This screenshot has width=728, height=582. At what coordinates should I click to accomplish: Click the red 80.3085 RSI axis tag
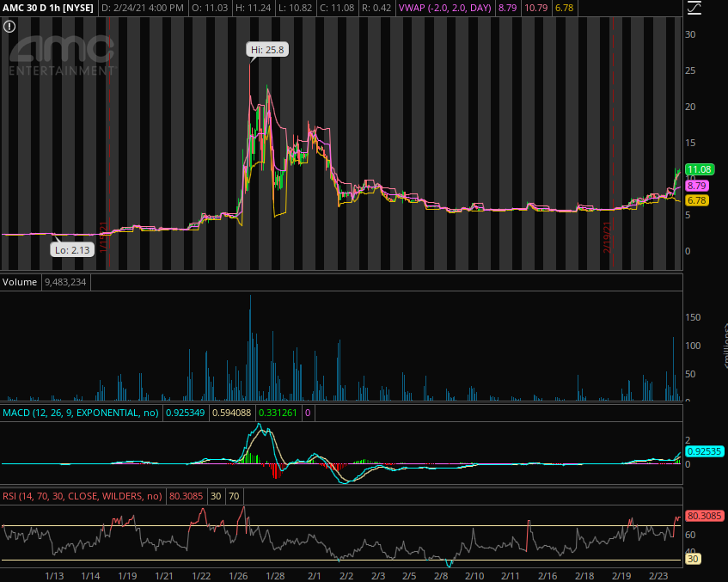click(704, 516)
